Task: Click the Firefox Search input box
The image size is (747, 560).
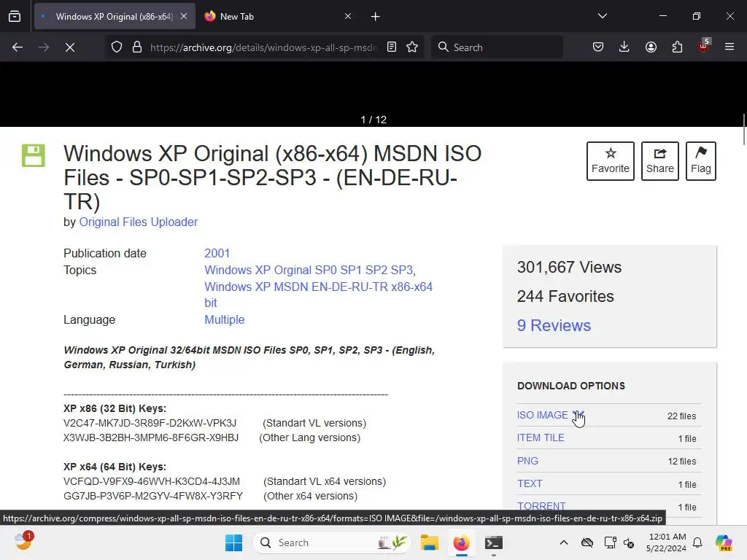Action: tap(497, 47)
